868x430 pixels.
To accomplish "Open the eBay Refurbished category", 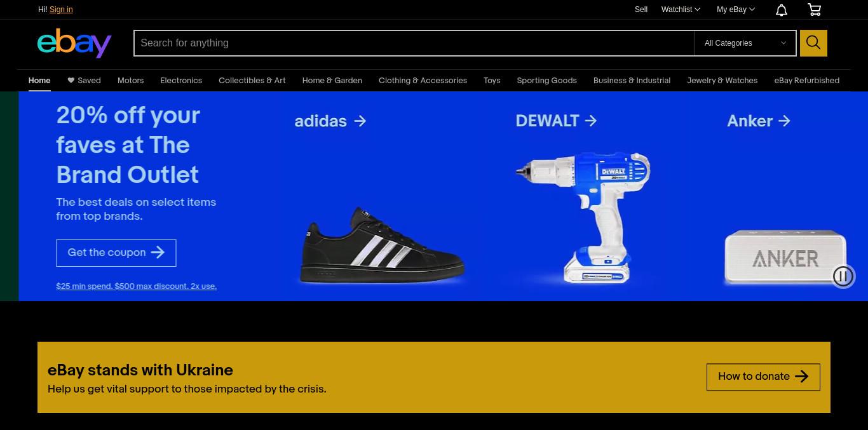I will [807, 81].
